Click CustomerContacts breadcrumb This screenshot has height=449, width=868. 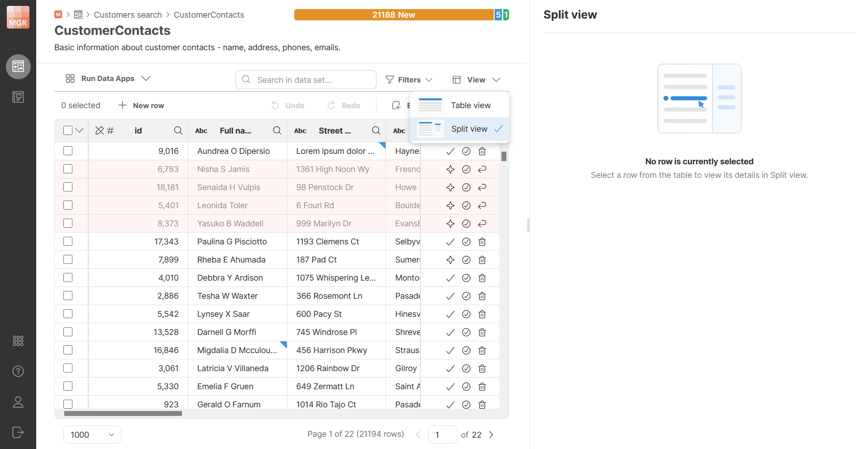coord(209,14)
